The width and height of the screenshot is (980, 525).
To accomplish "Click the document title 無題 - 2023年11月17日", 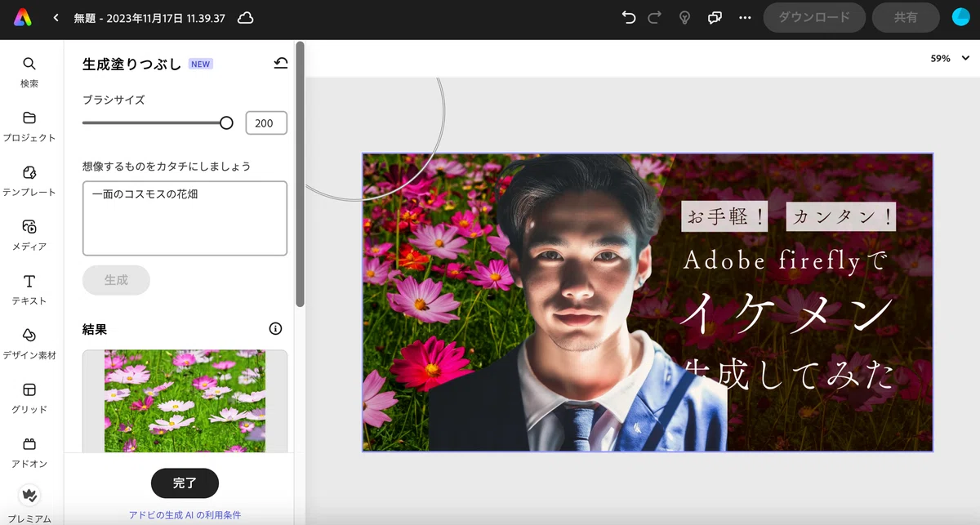I will 149,17.
